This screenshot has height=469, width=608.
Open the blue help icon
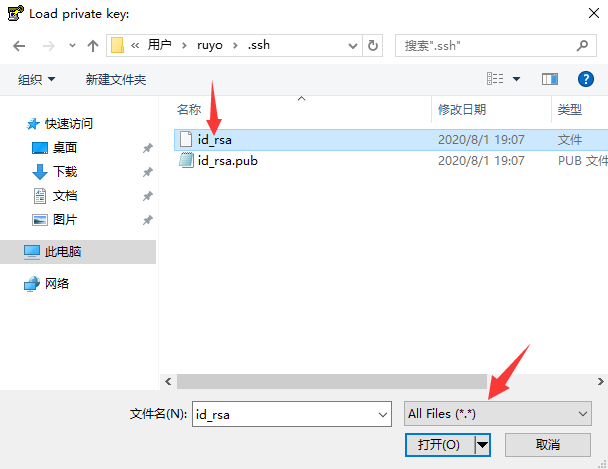pyautogui.click(x=586, y=79)
